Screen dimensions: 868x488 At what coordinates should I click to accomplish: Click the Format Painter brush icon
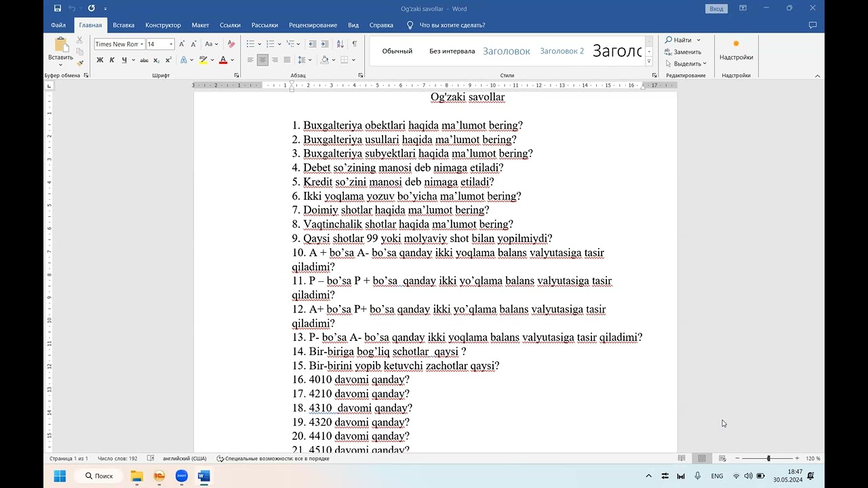coord(79,63)
